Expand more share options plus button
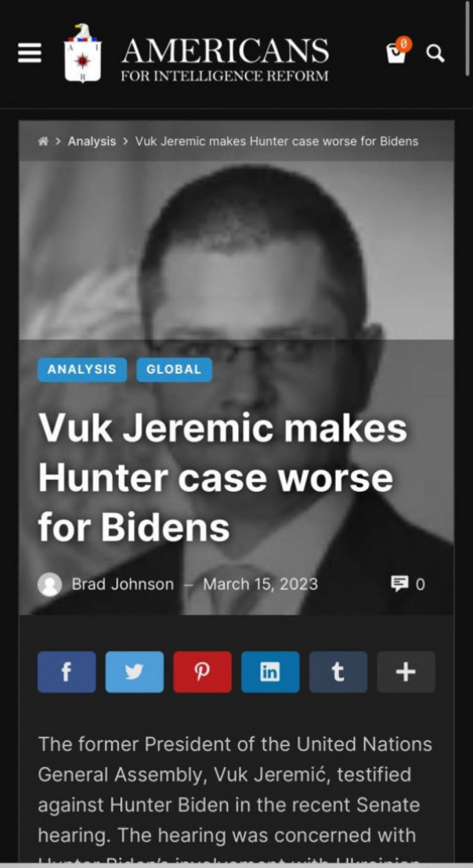The image size is (473, 868). (x=406, y=671)
